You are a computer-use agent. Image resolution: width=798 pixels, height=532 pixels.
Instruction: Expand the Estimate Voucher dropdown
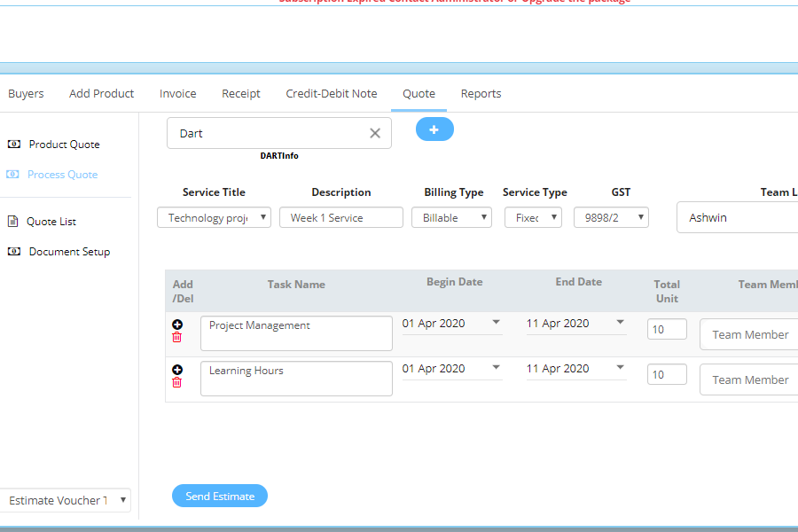(65, 500)
